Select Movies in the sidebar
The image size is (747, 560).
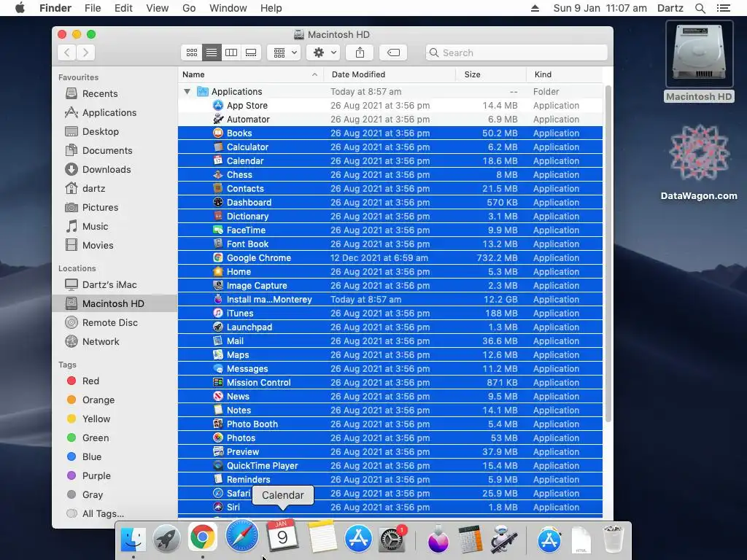point(97,246)
